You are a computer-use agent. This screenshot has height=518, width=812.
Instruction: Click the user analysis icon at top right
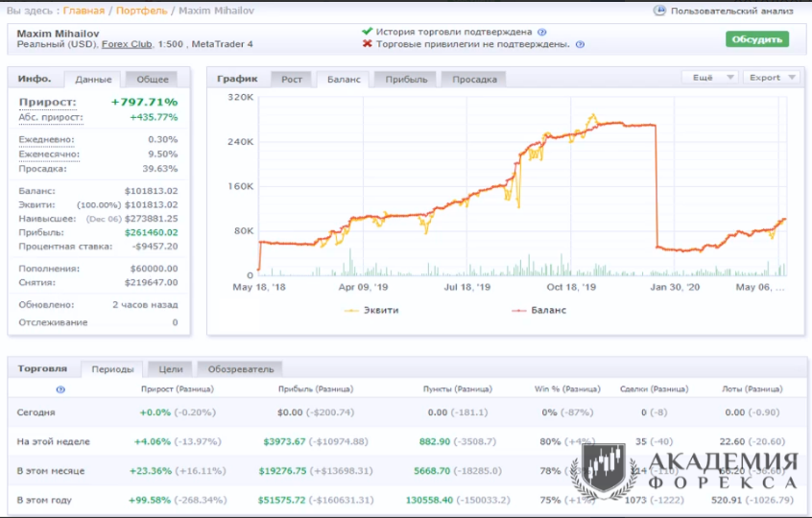659,11
